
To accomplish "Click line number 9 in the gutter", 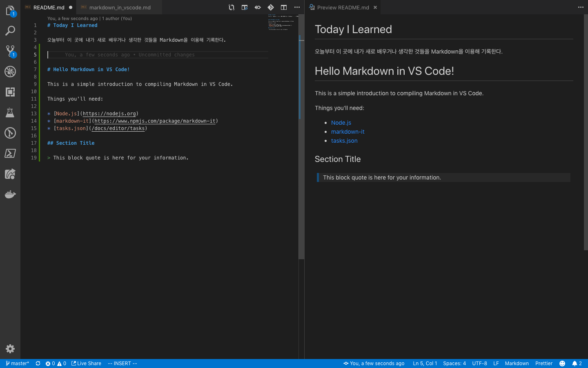I will click(35, 84).
